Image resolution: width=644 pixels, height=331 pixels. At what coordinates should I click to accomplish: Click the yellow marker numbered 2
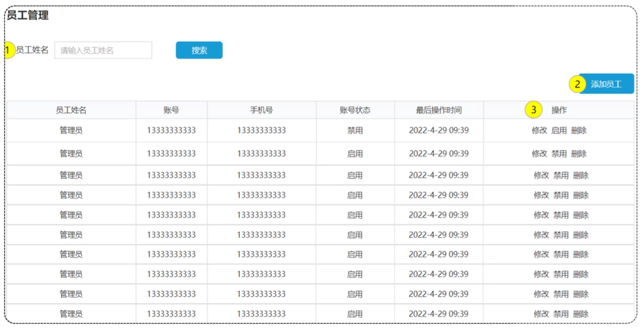[577, 84]
